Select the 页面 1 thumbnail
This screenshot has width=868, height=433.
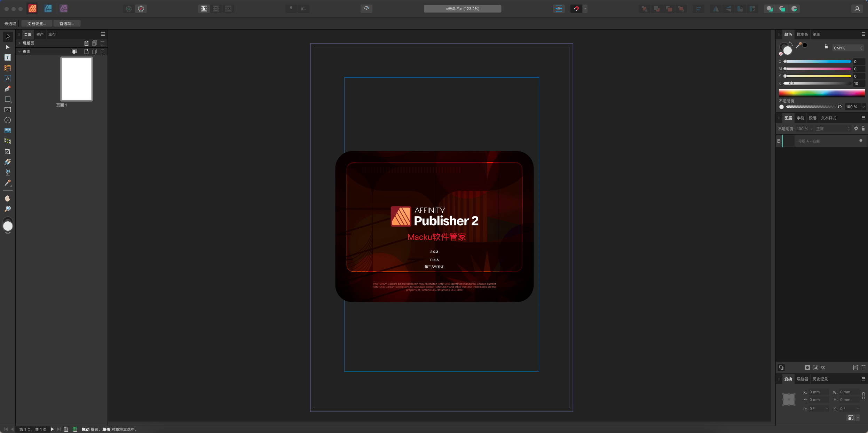click(x=77, y=79)
